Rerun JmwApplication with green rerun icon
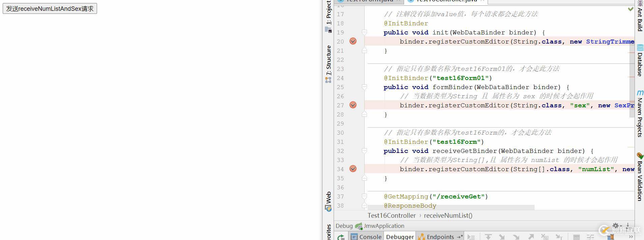The image size is (644, 240). click(341, 237)
